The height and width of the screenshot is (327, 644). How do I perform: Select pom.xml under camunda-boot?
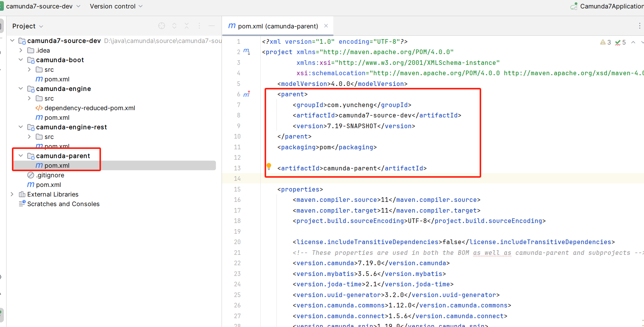pos(57,79)
